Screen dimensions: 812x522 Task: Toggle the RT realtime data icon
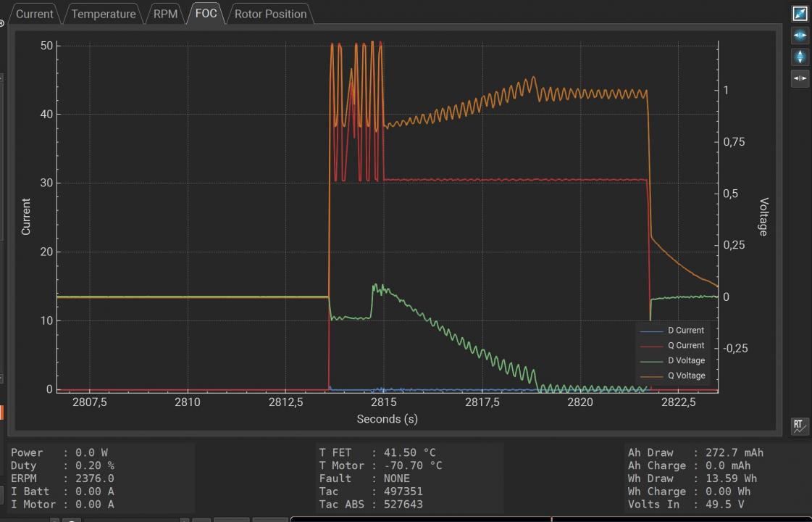(800, 426)
